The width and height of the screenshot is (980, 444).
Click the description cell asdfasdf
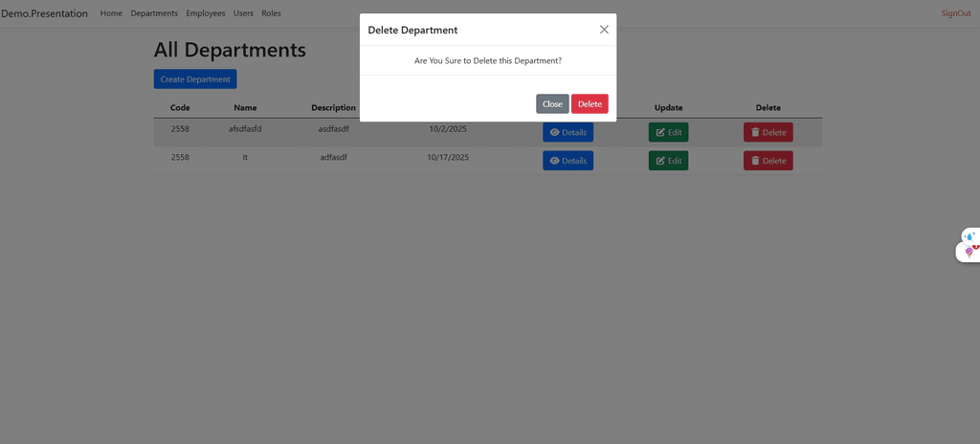334,129
